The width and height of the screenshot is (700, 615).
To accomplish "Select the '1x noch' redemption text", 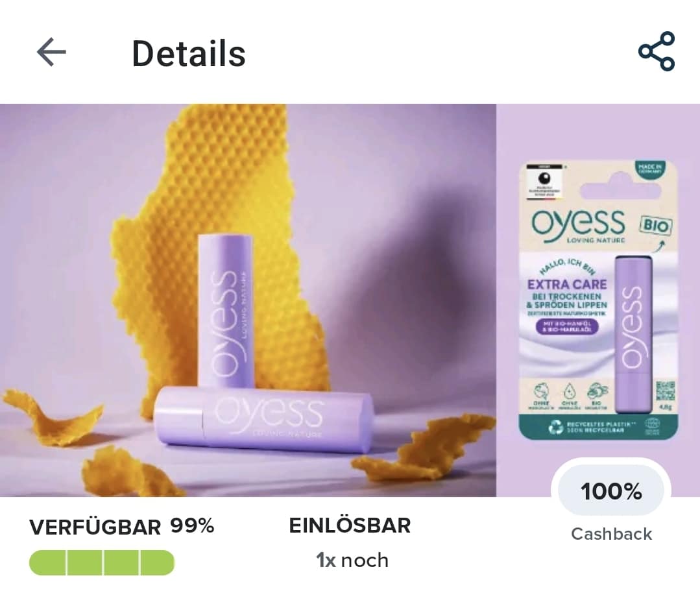I will (x=352, y=560).
